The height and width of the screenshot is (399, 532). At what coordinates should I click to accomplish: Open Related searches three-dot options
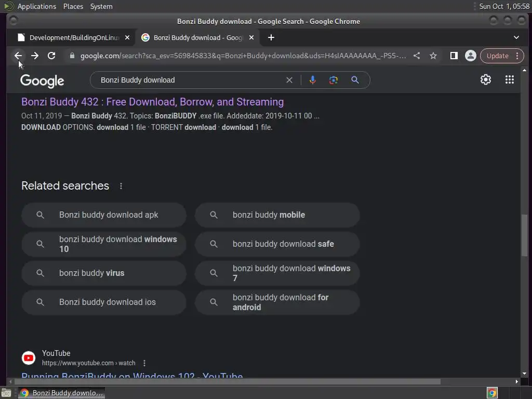121,186
